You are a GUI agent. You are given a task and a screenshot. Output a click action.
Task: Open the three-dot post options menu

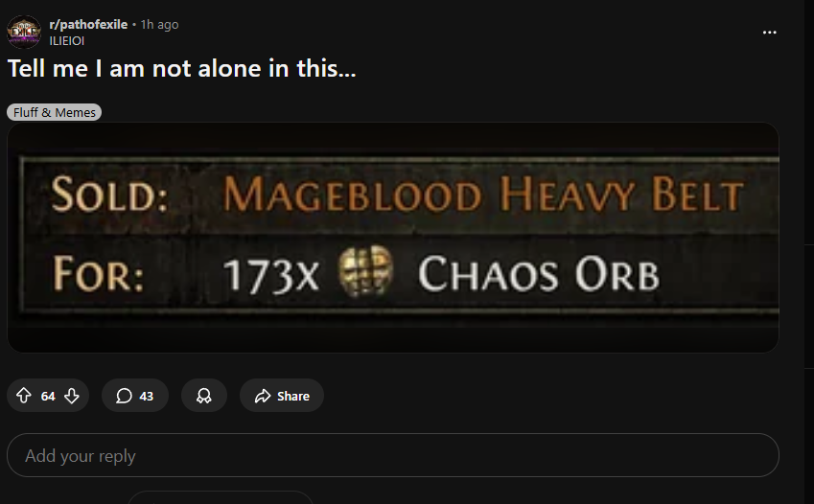tap(769, 33)
